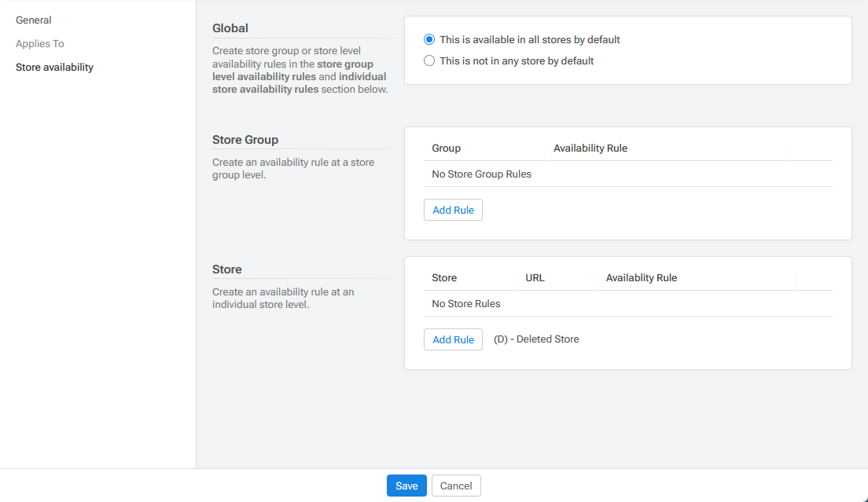This screenshot has height=502, width=868.
Task: Select Store availability in left navigation
Action: 54,68
